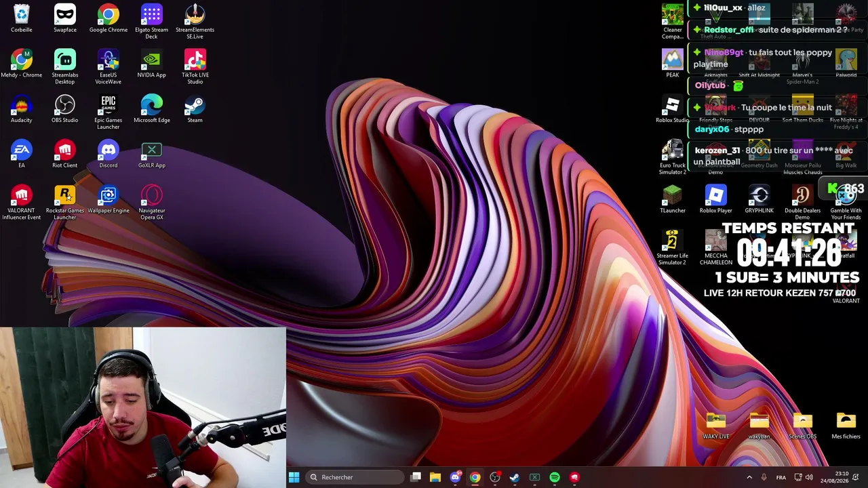Open File Explorer from the taskbar
Screen dimensions: 868x488
coord(435,477)
